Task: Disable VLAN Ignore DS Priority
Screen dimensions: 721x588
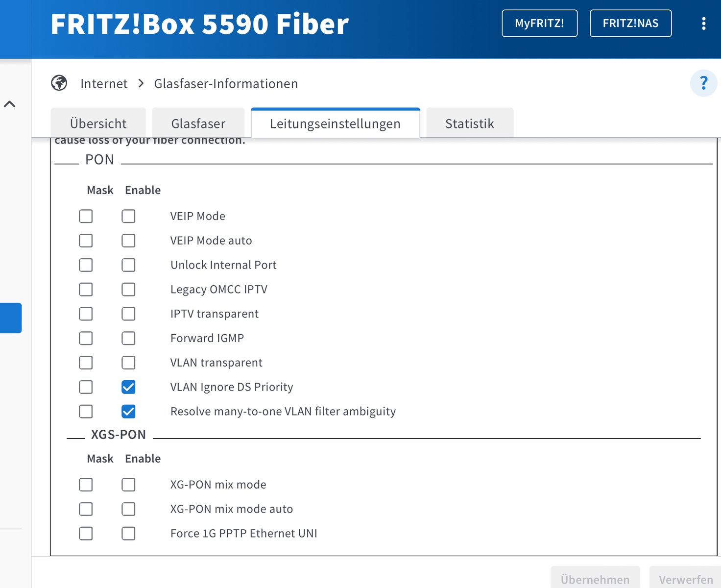Action: click(x=128, y=387)
